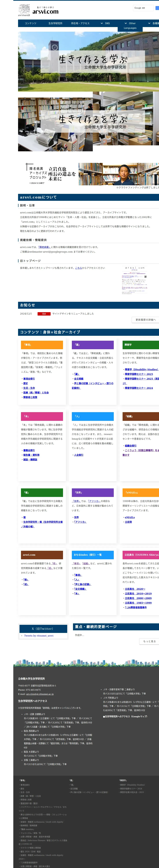The image size is (159, 868).
Task: Follow the 障害学国際セミナー 2024 link
Action: click(x=139, y=388)
